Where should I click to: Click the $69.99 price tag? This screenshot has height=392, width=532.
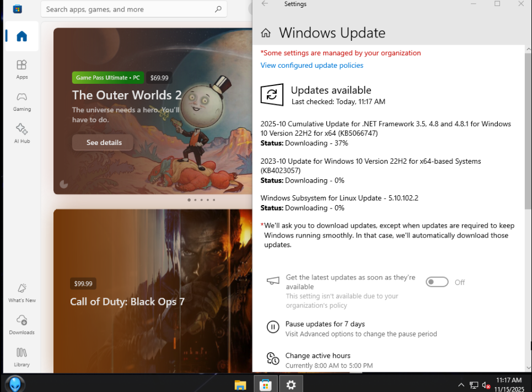pyautogui.click(x=159, y=78)
